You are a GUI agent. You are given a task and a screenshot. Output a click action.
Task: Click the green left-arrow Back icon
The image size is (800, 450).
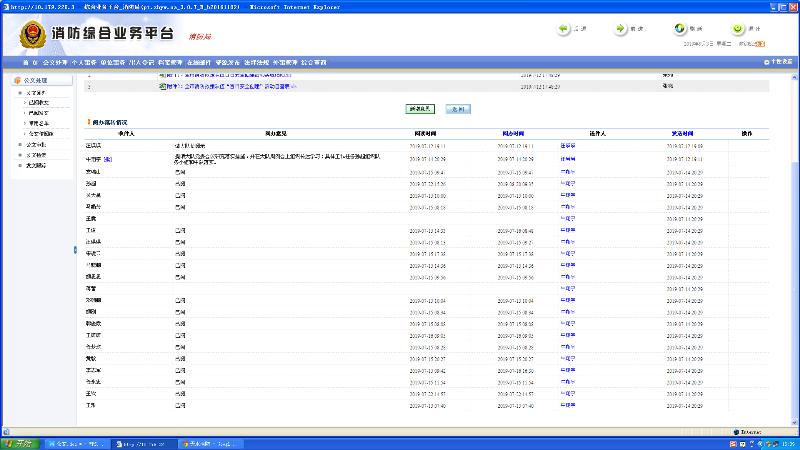(564, 29)
